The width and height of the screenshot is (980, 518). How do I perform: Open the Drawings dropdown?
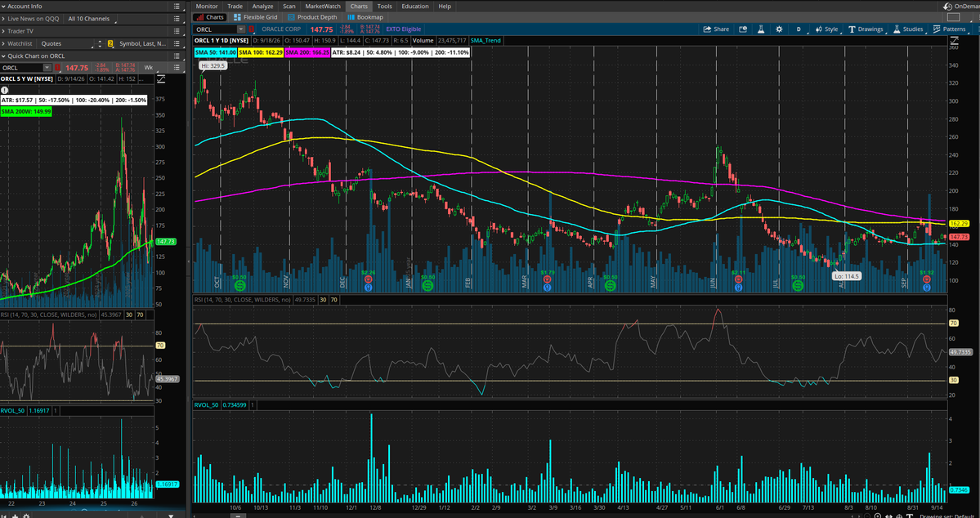[x=866, y=29]
